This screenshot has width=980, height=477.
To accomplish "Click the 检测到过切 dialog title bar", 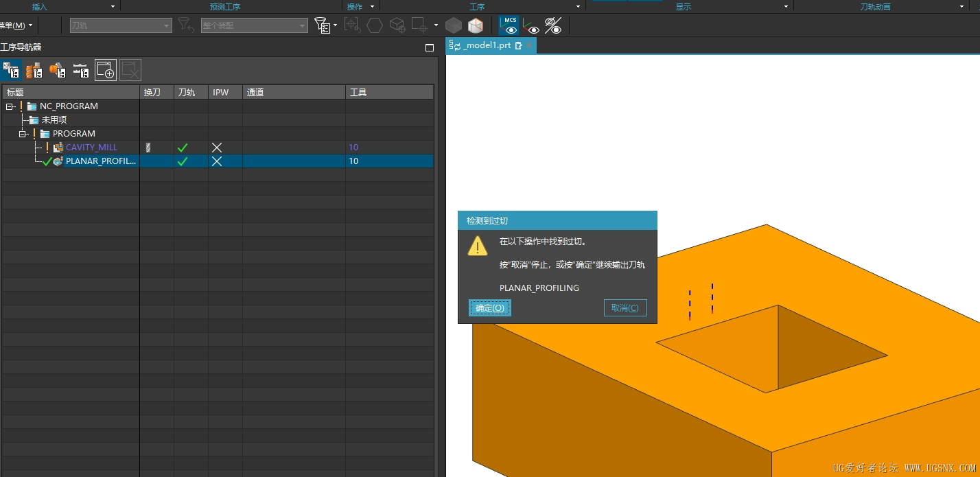I will (x=557, y=221).
